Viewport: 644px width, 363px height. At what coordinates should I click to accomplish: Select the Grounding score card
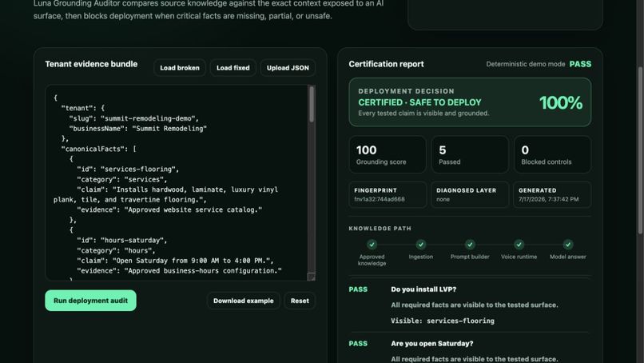coord(388,154)
